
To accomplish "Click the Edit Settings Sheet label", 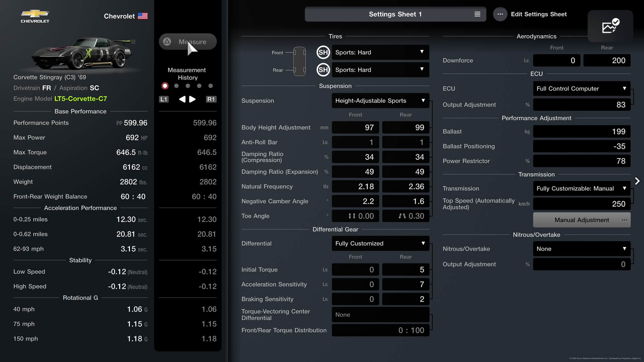I will [x=539, y=14].
